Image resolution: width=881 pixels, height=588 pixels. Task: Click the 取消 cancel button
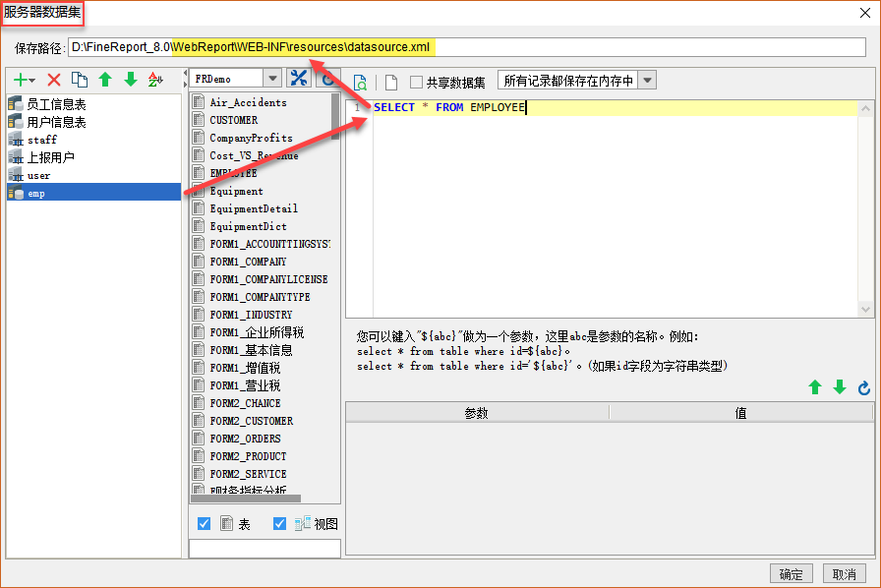coord(845,574)
